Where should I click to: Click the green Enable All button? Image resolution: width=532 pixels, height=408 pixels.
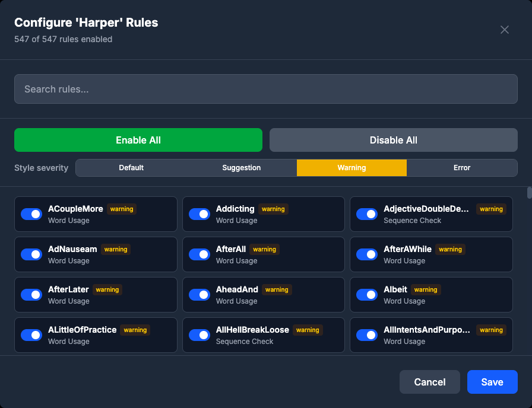tap(138, 140)
